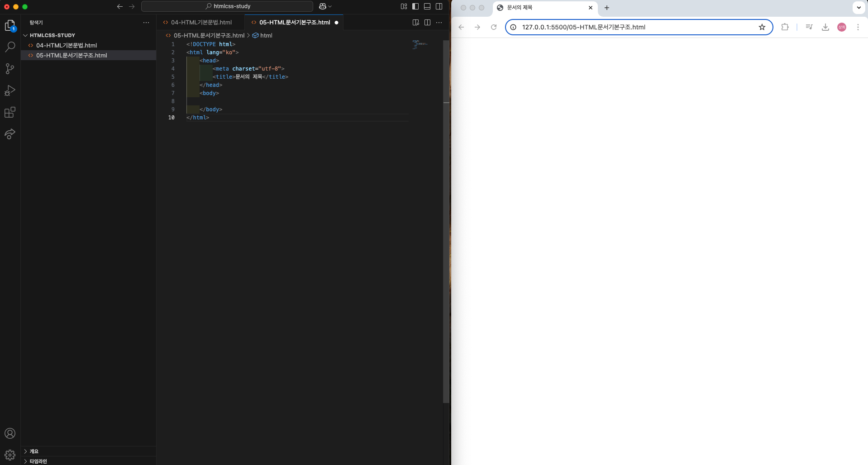Switch to 05-HTML문서기본구조.html editor tab
Viewport: 868px width, 465px height.
(295, 22)
